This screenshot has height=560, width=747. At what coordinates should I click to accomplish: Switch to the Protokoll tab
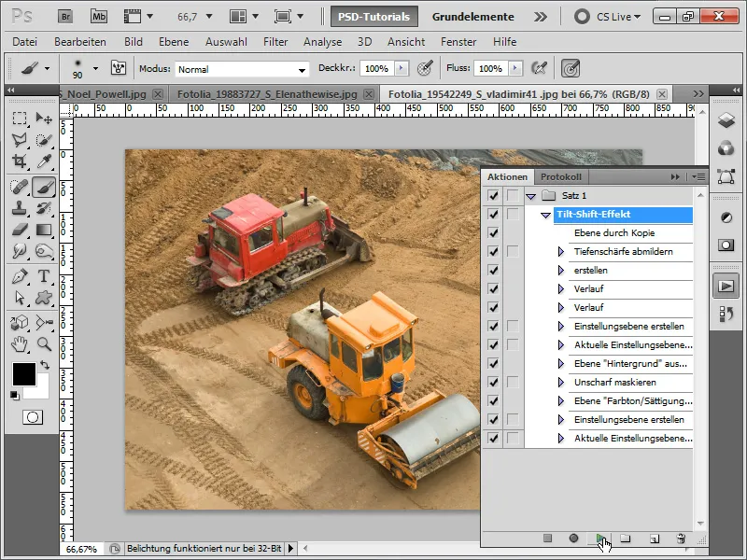(561, 176)
